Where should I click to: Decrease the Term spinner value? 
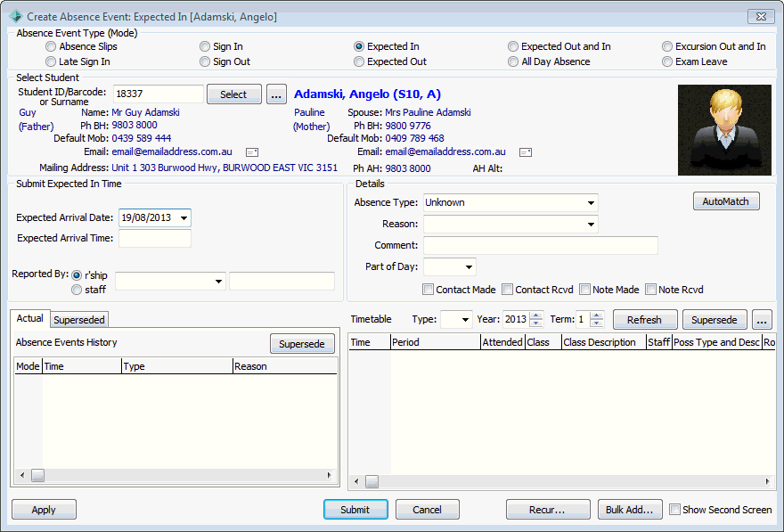(x=597, y=323)
